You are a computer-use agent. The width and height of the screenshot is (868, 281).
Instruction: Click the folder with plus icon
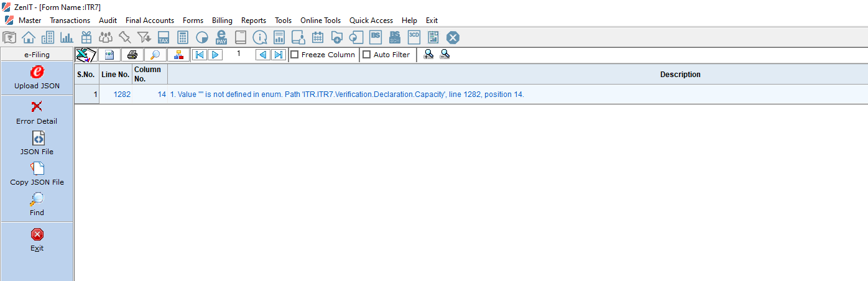pos(337,38)
